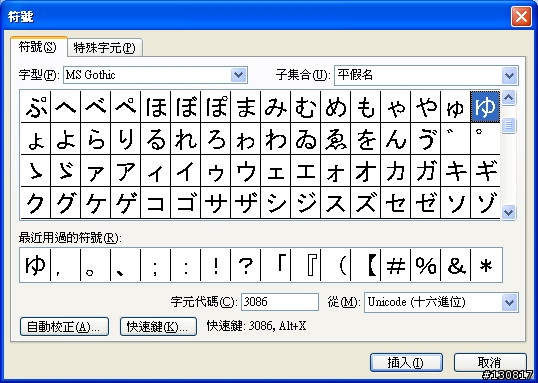Click the character grid scrollbar thumb
This screenshot has width=538, height=383.
(x=509, y=125)
